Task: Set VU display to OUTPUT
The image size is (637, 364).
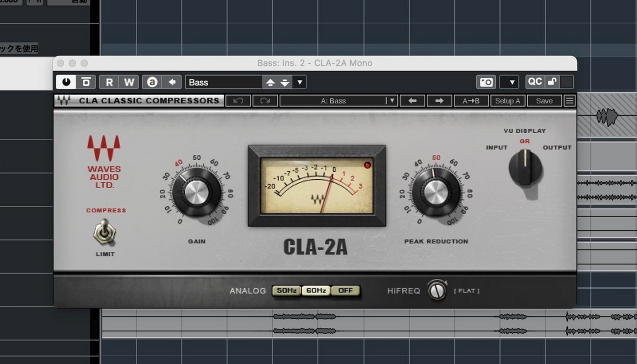Action: [557, 147]
